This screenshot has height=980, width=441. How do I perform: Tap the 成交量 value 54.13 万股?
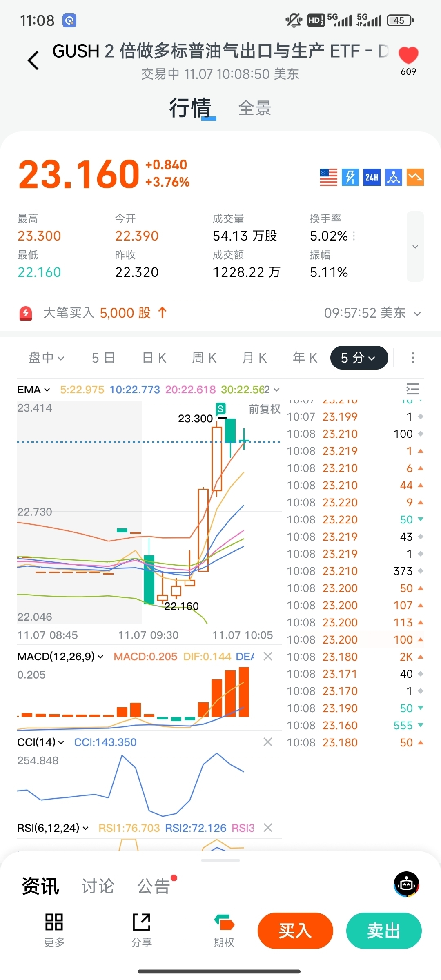(x=245, y=236)
